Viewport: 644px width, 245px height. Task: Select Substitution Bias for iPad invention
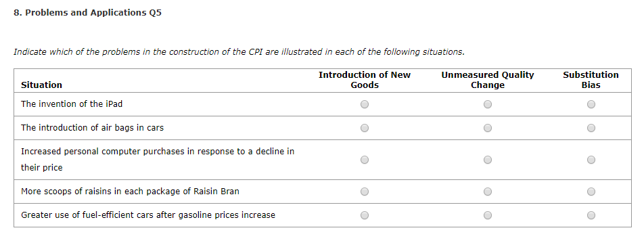click(x=591, y=104)
